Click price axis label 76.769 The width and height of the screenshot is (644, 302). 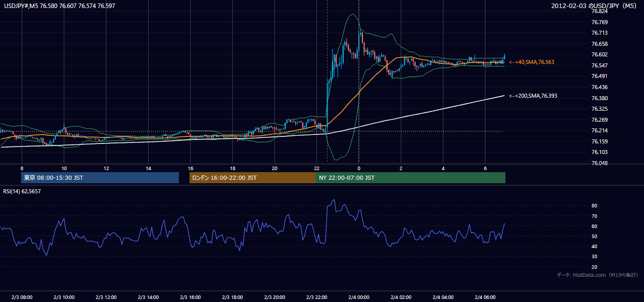pyautogui.click(x=600, y=22)
